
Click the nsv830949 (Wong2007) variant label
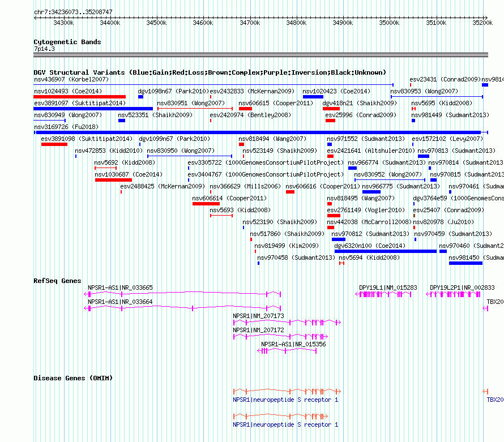tap(68, 115)
